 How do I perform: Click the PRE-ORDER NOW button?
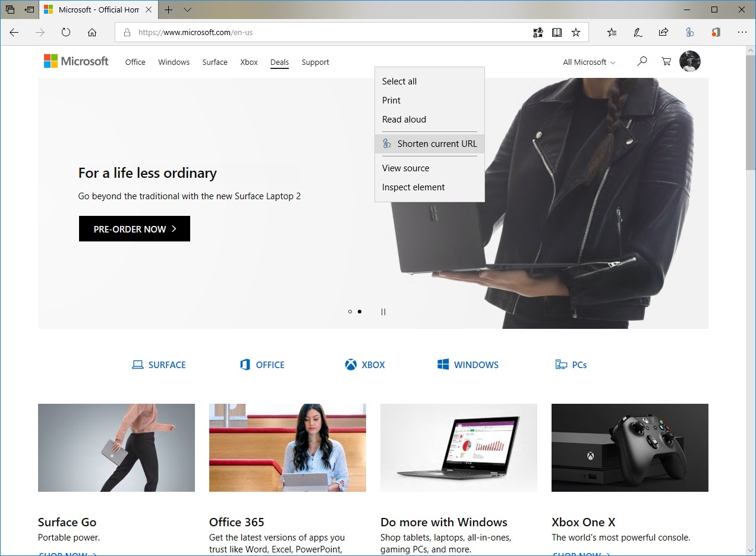click(x=134, y=229)
